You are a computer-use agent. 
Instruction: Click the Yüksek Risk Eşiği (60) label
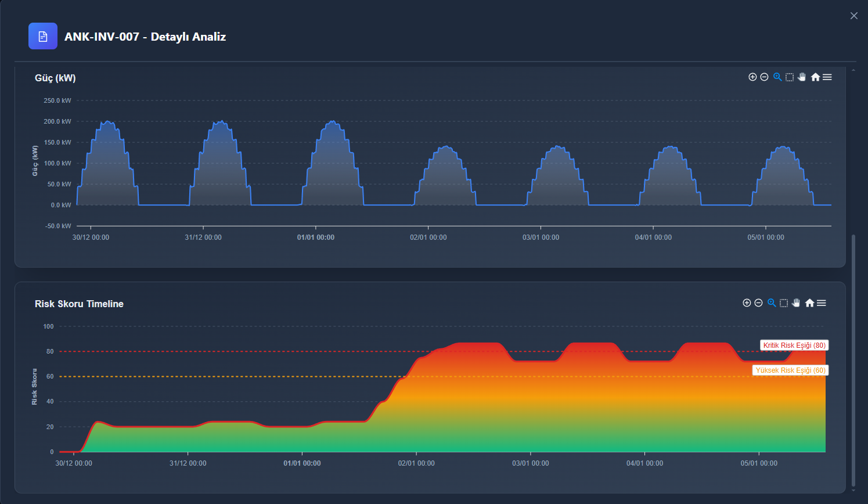click(x=790, y=370)
